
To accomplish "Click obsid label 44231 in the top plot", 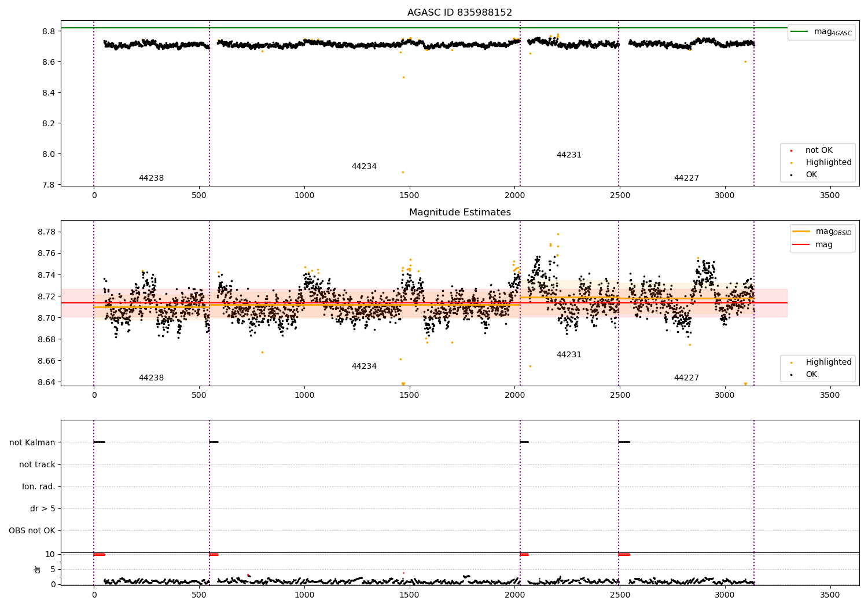I will [569, 155].
